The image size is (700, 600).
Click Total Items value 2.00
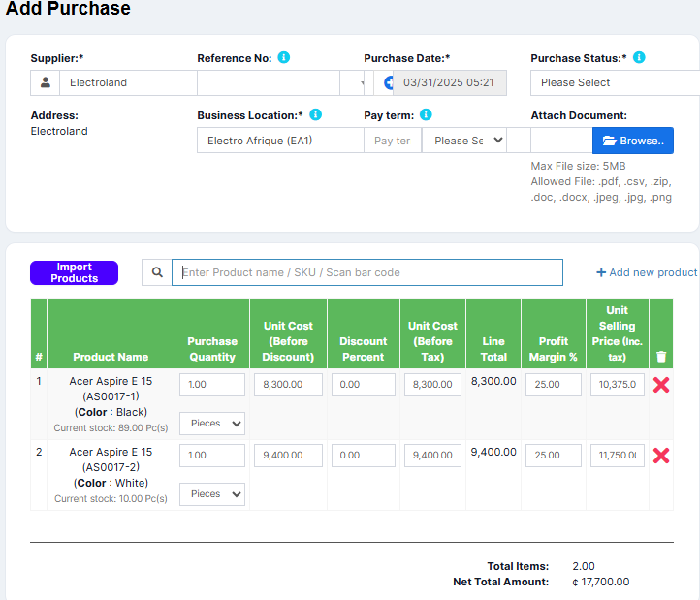pos(584,566)
